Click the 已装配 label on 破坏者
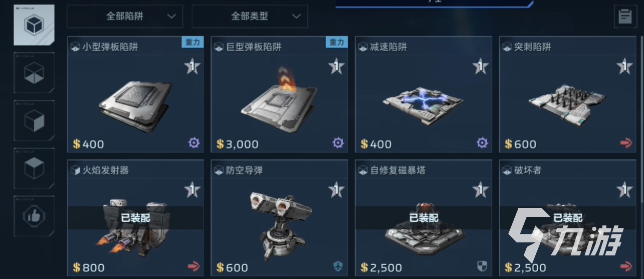This screenshot has width=644, height=279. pyautogui.click(x=568, y=218)
